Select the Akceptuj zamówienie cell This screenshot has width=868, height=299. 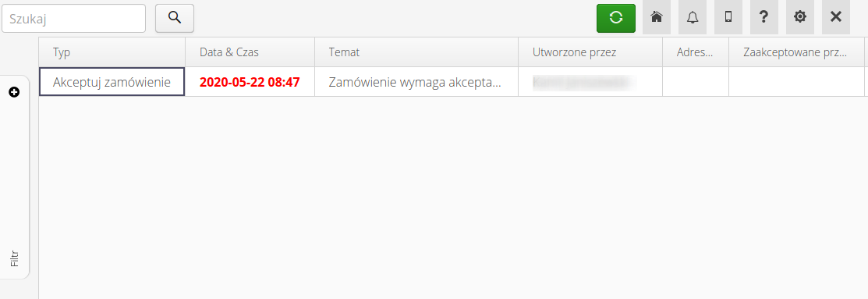112,82
